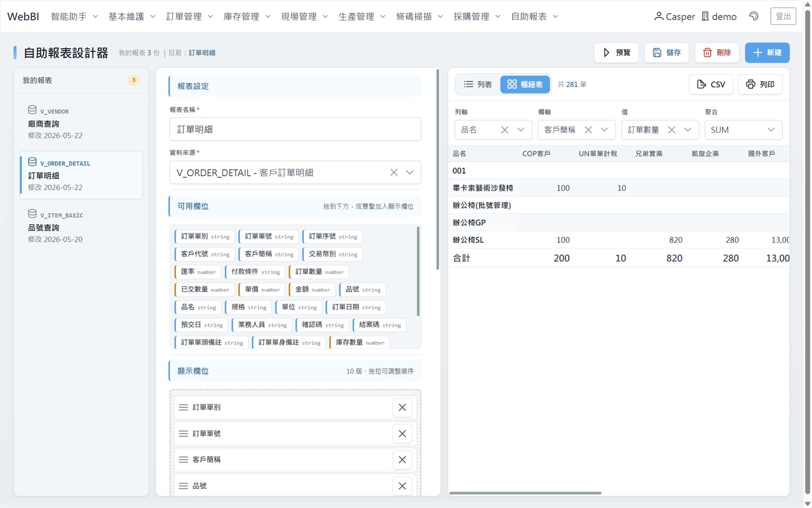Select the 廠商查詢 report
This screenshot has height=508, width=812.
pyautogui.click(x=81, y=123)
